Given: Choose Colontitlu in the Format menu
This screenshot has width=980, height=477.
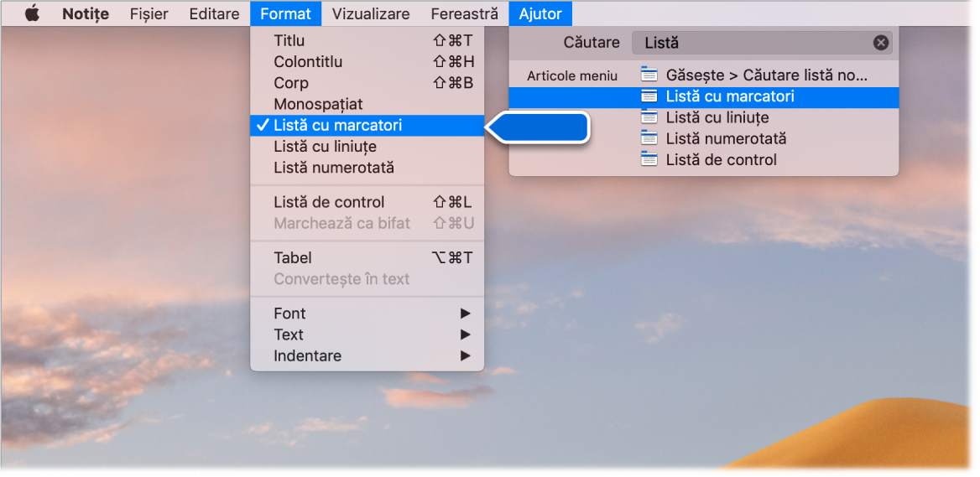Looking at the screenshot, I should 367,62.
